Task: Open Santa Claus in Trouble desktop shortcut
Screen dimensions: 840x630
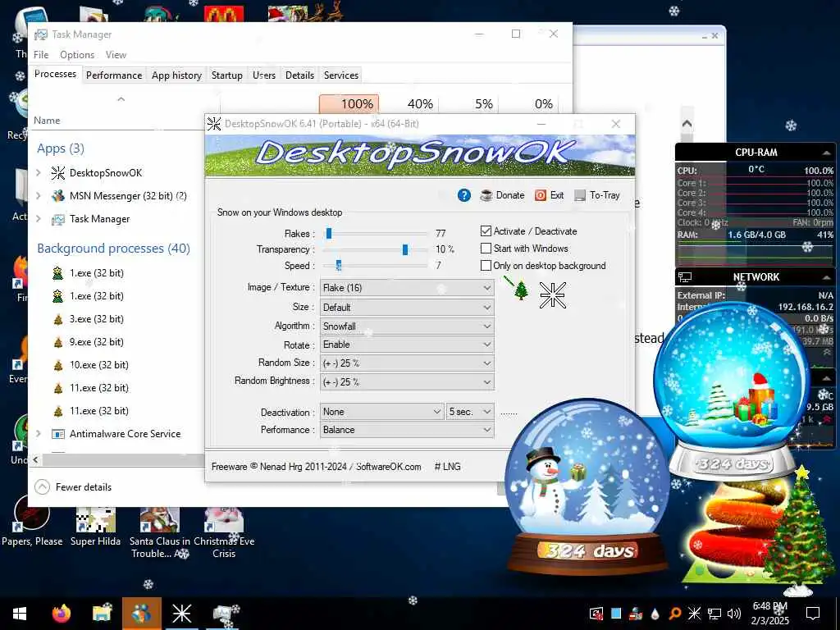Action: pos(160,533)
